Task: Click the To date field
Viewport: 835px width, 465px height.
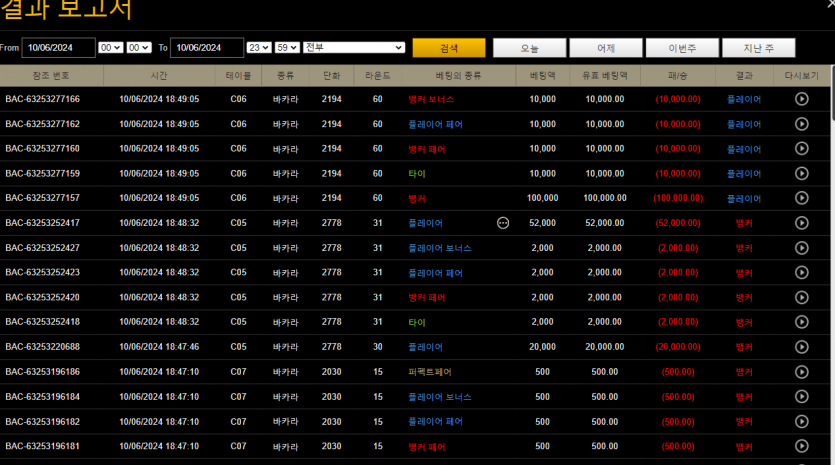Action: (x=207, y=48)
